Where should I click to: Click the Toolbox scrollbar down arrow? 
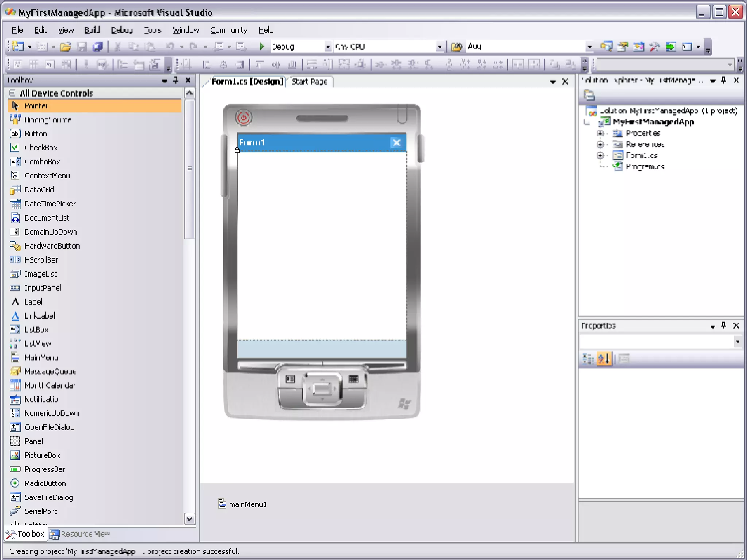pyautogui.click(x=190, y=518)
